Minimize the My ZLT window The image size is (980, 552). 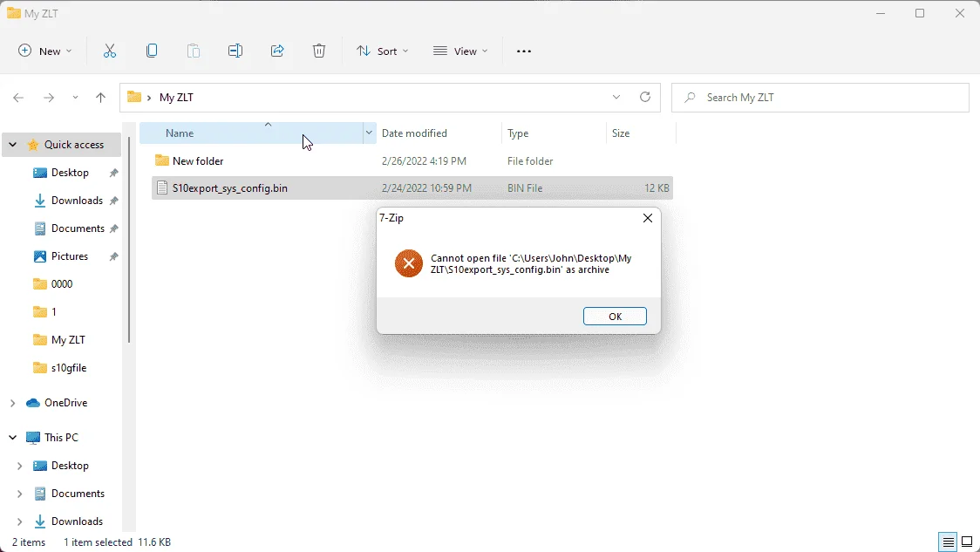point(881,13)
